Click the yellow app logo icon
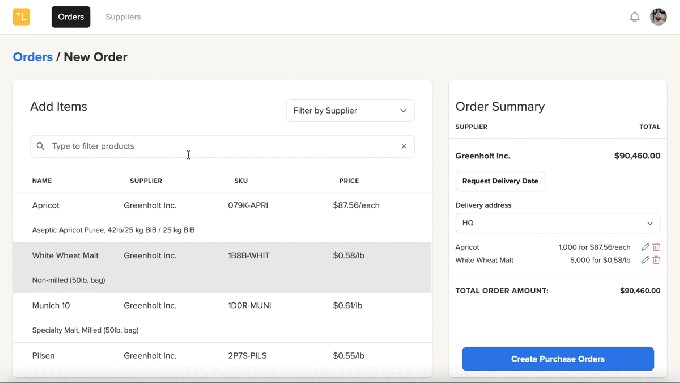This screenshot has width=680, height=383. tap(21, 17)
